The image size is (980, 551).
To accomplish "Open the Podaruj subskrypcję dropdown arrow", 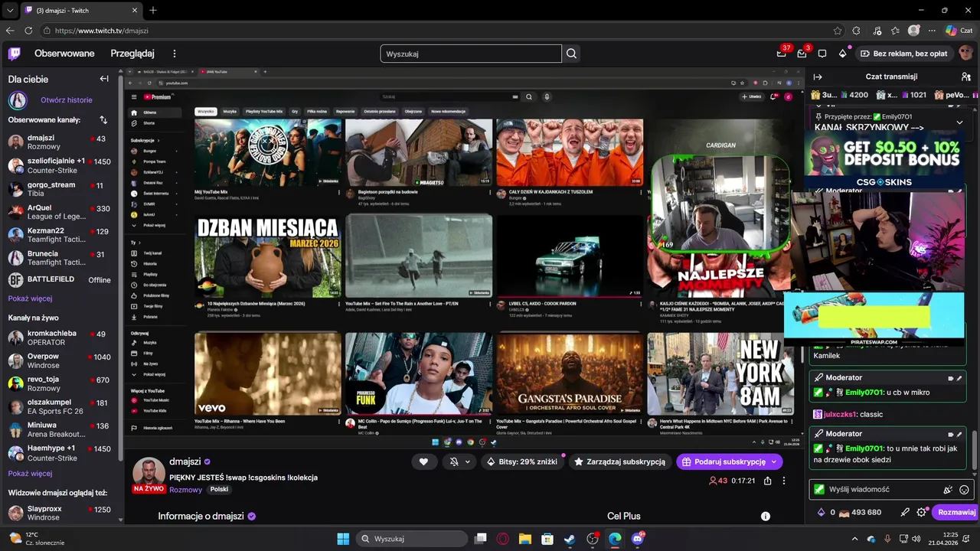I will click(773, 461).
